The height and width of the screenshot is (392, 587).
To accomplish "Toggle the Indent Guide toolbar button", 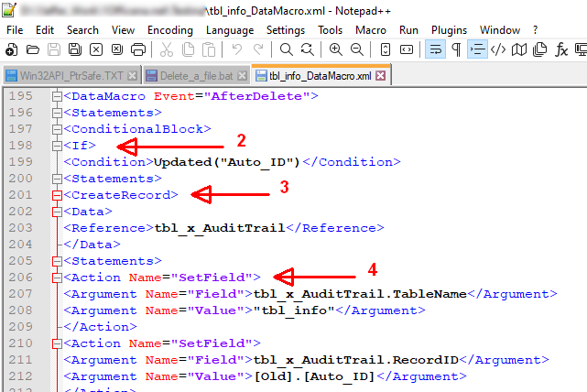I will [477, 49].
